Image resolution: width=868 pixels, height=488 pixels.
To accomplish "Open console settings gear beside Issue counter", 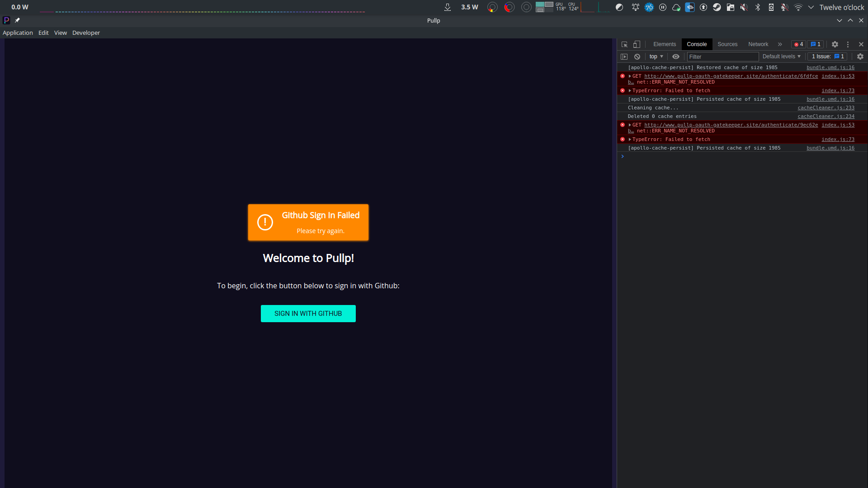I will [860, 56].
